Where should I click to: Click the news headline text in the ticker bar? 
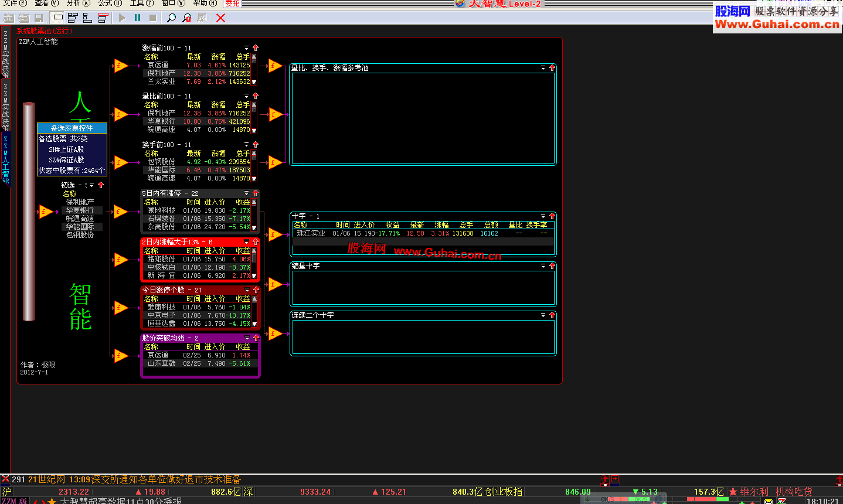166,479
